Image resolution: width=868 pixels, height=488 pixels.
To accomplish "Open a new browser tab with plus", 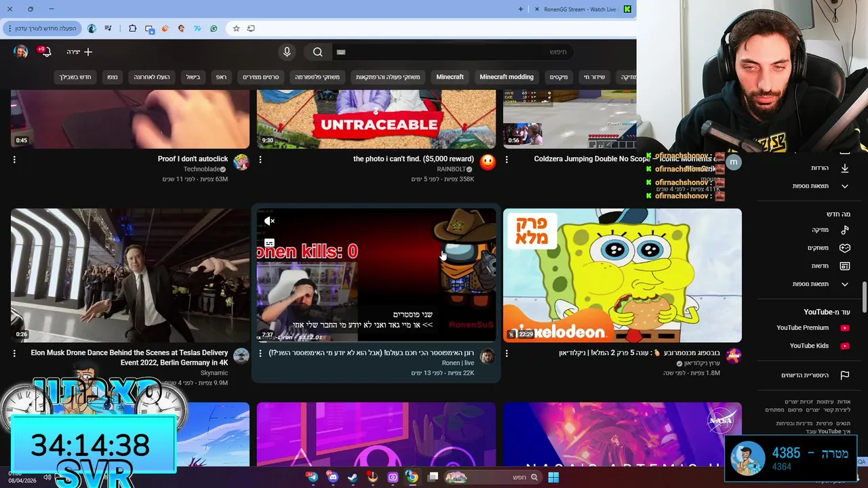I will pos(521,9).
